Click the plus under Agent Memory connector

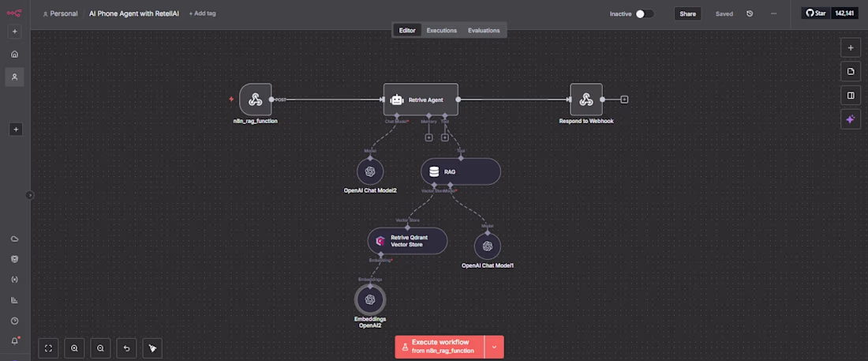point(428,137)
